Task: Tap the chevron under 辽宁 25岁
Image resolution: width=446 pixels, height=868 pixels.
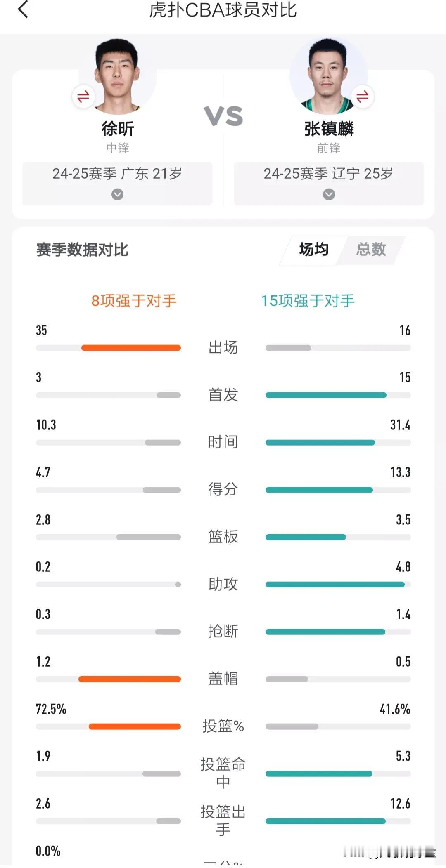Action: coord(329,194)
